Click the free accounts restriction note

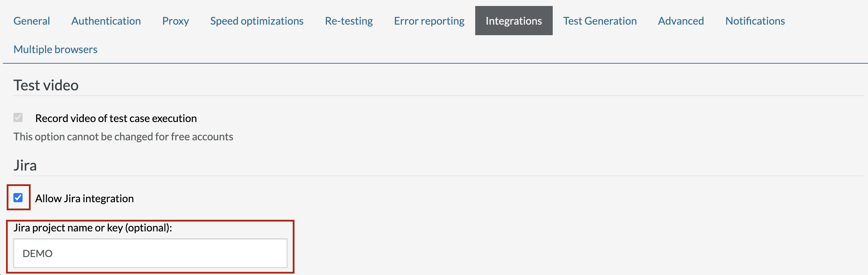coord(123,136)
